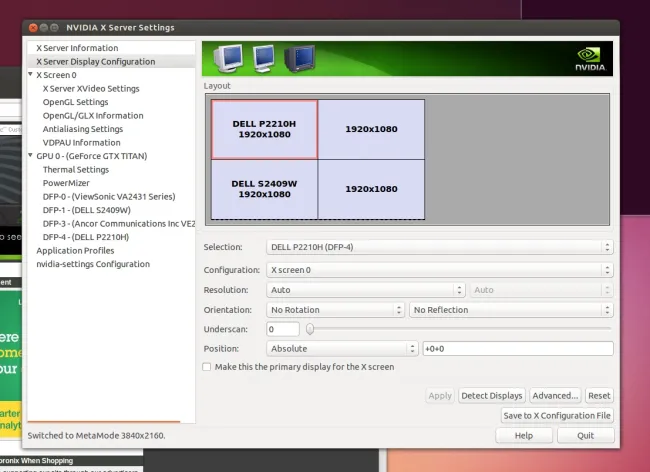Viewport: 650px width, 472px height.
Task: Open the disabled refresh rate Auto dropdown
Action: tap(541, 290)
